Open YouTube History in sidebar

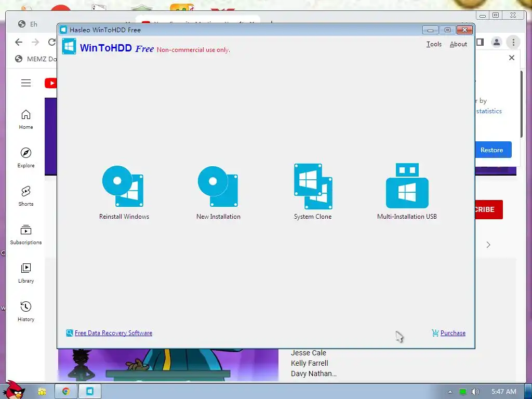26,312
